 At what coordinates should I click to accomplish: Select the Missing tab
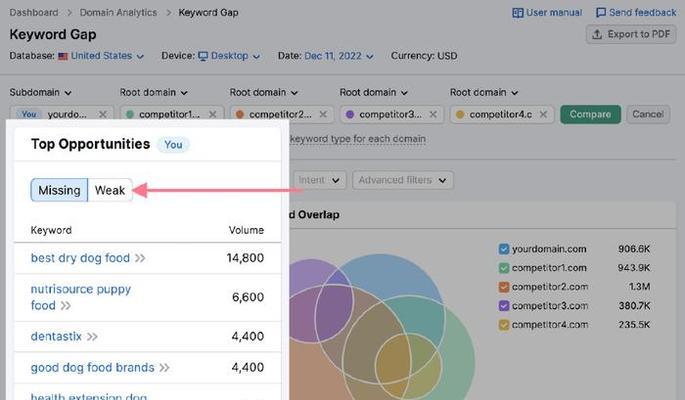(x=59, y=190)
